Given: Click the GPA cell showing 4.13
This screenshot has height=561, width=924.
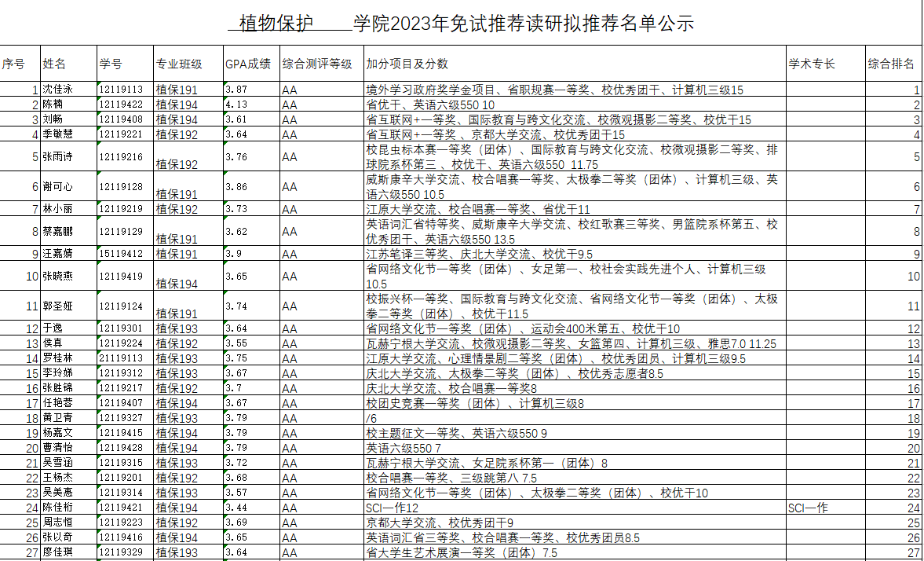Looking at the screenshot, I should coord(250,104).
